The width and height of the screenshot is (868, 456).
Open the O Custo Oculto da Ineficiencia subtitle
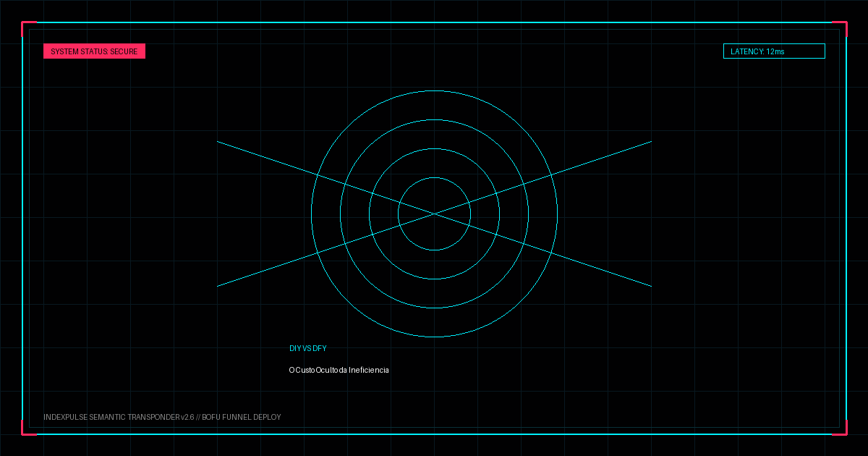[x=339, y=370]
